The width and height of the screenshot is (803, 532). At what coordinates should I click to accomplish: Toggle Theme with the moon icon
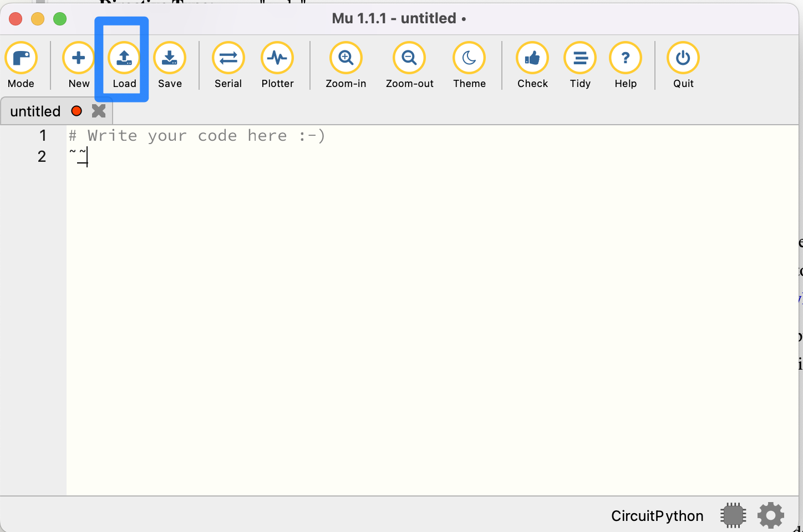point(469,59)
